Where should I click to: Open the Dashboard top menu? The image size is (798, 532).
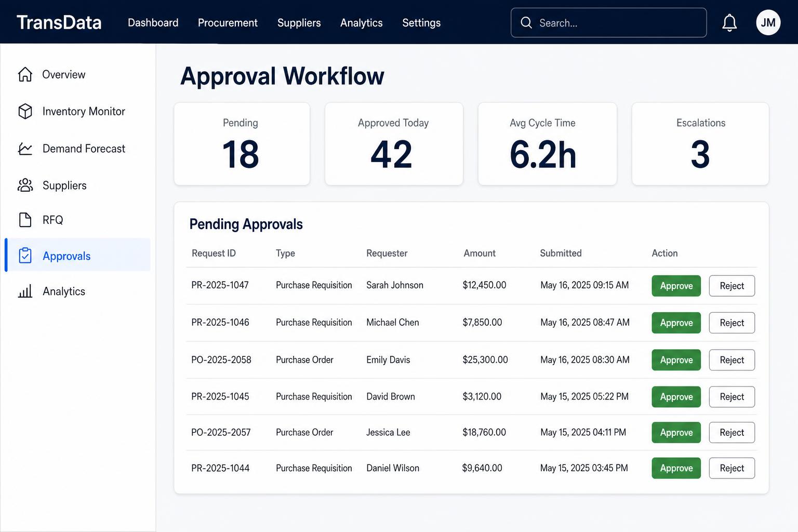point(153,23)
